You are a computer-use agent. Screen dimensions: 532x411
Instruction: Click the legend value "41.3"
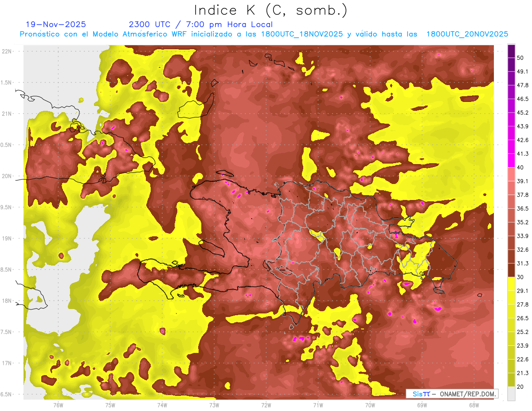tap(523, 154)
